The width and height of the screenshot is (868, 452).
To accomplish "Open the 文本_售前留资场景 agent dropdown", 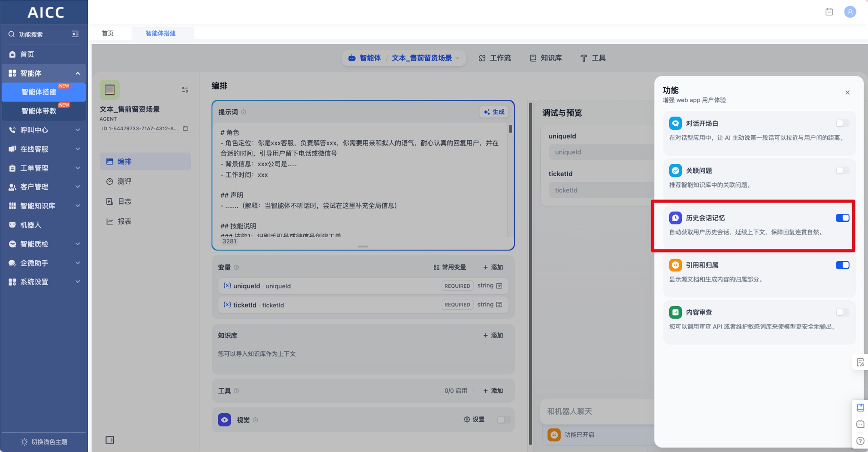I will click(x=425, y=58).
